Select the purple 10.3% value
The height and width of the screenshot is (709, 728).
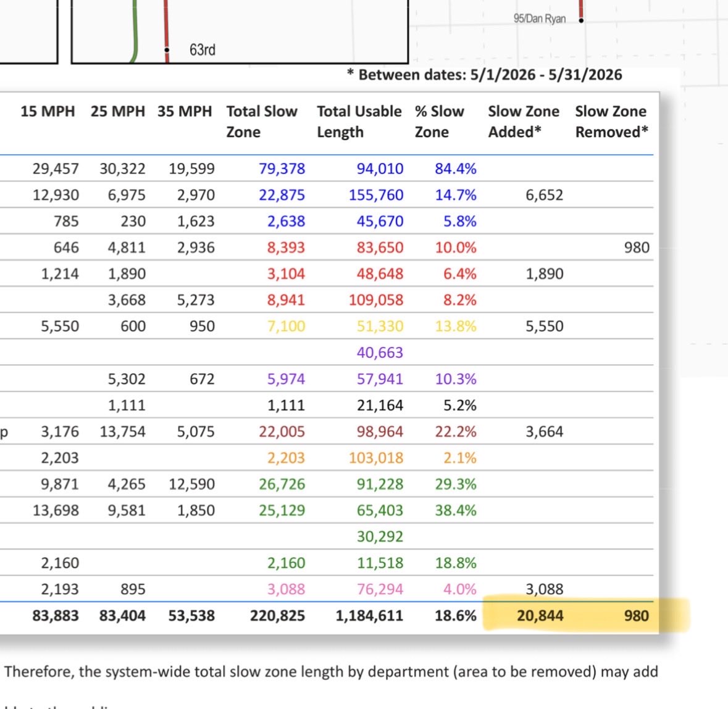[456, 379]
